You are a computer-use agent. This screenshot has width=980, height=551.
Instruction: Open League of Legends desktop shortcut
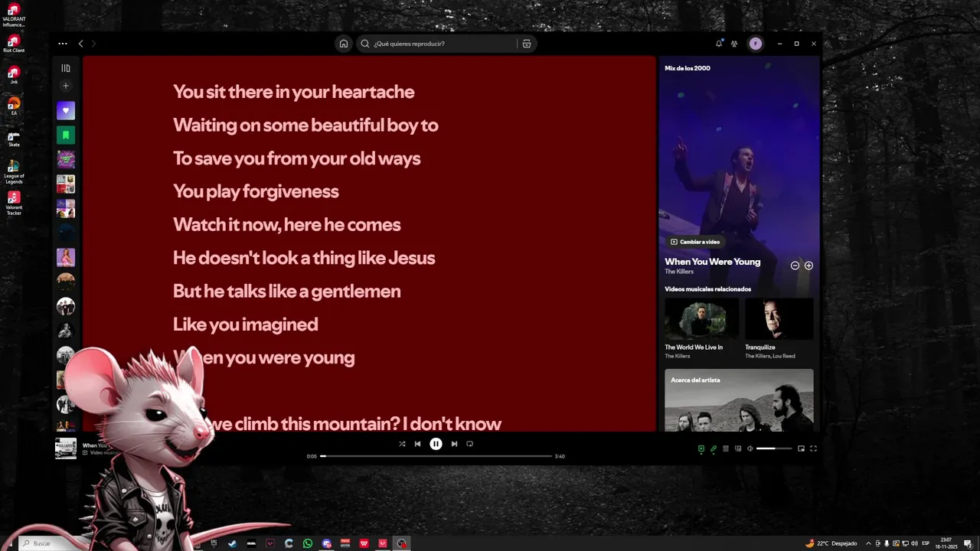14,171
